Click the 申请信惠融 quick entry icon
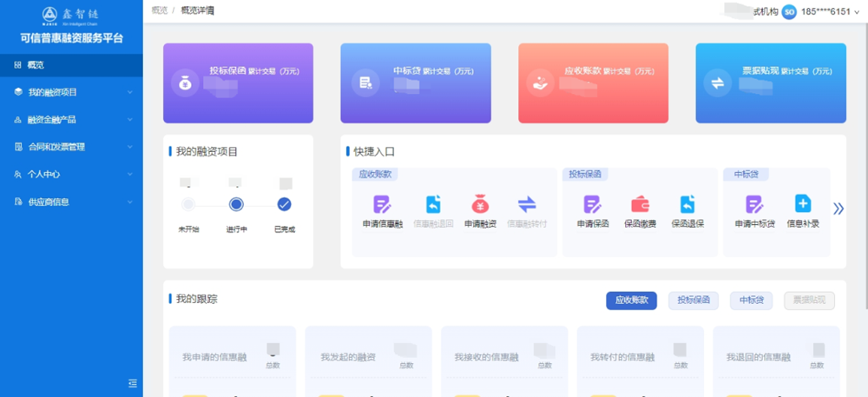Image resolution: width=868 pixels, height=397 pixels. pyautogui.click(x=382, y=204)
